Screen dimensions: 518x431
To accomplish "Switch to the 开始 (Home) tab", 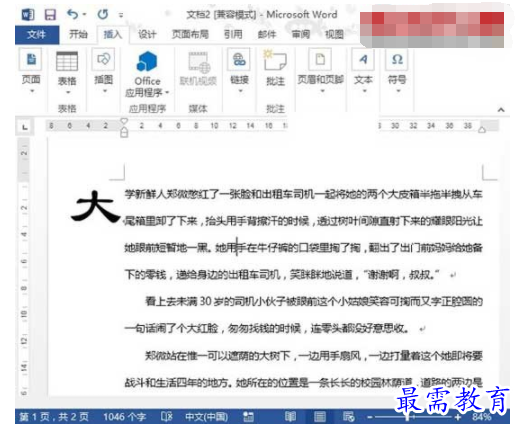I will point(78,34).
